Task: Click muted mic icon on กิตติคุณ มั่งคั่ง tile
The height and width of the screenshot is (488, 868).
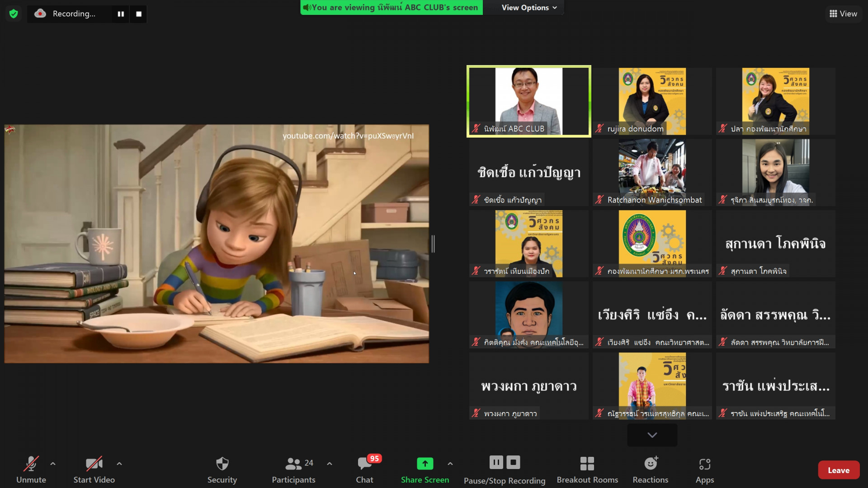Action: 476,343
